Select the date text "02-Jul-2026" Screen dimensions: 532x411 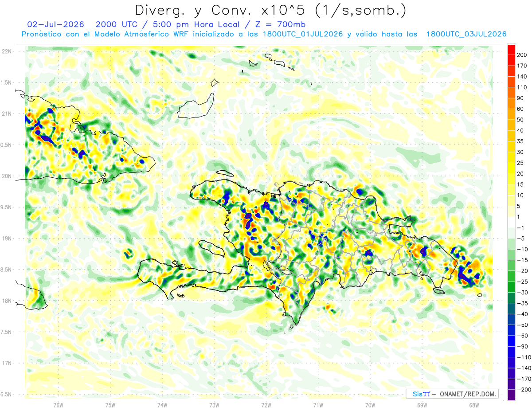click(55, 24)
